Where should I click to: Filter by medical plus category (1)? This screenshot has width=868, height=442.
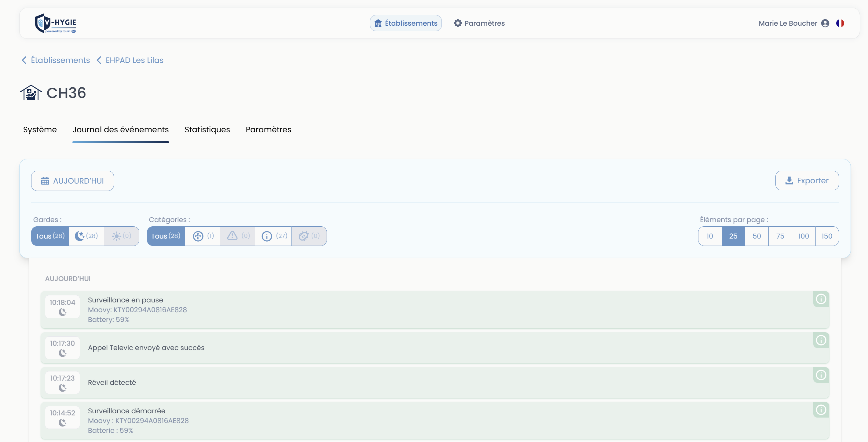click(x=203, y=236)
